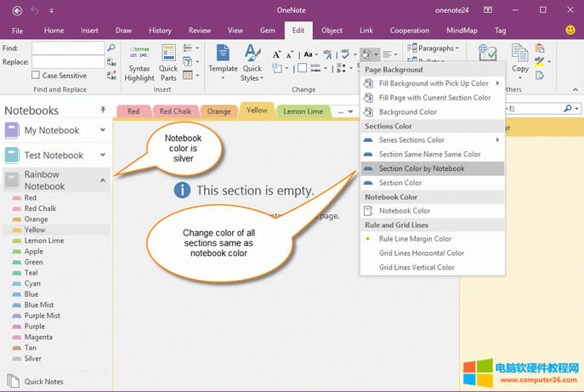
Task: Click the Syntax Highlight icon
Action: 139,55
